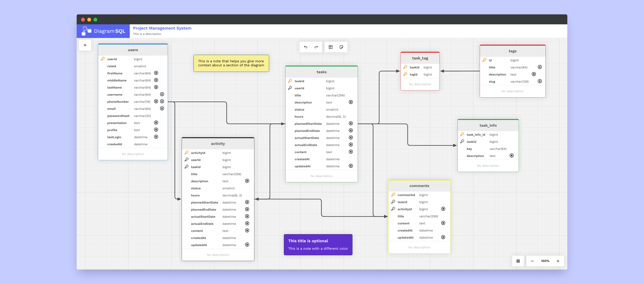Expand the sidebar with double chevron
This screenshot has height=284, width=644.
pyautogui.click(x=85, y=45)
